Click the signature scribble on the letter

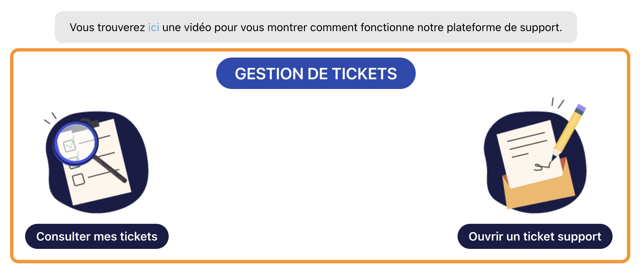pyautogui.click(x=543, y=166)
